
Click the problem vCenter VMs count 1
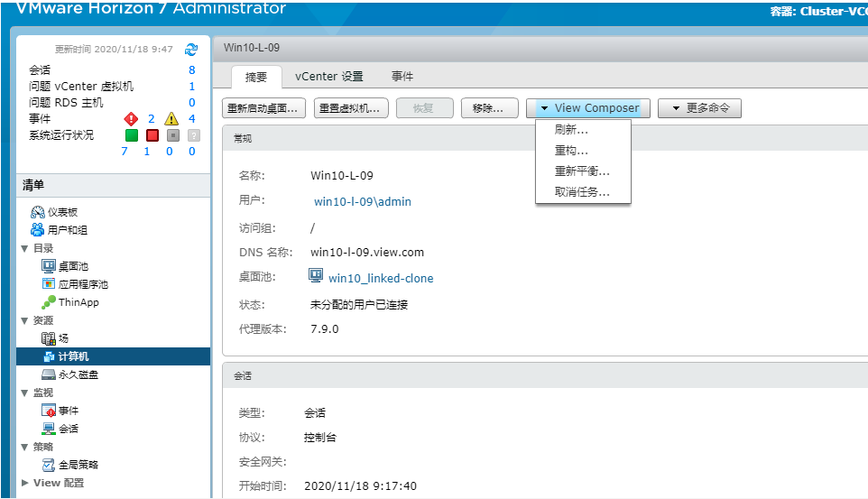click(191, 87)
